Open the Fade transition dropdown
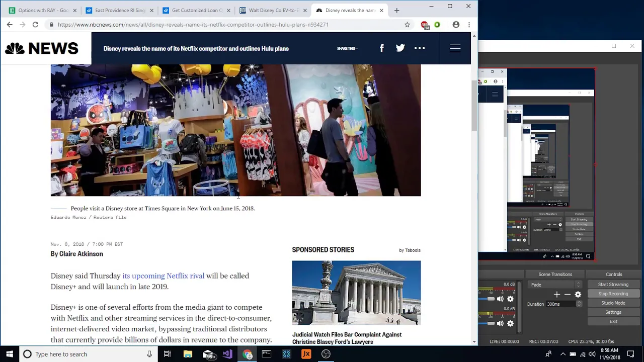The image size is (644, 362). [556, 285]
